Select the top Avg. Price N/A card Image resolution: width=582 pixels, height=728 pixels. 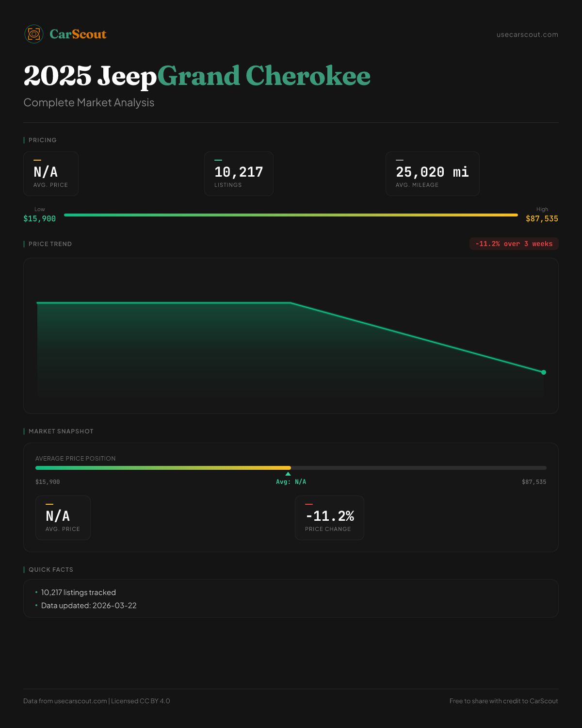[x=51, y=174]
